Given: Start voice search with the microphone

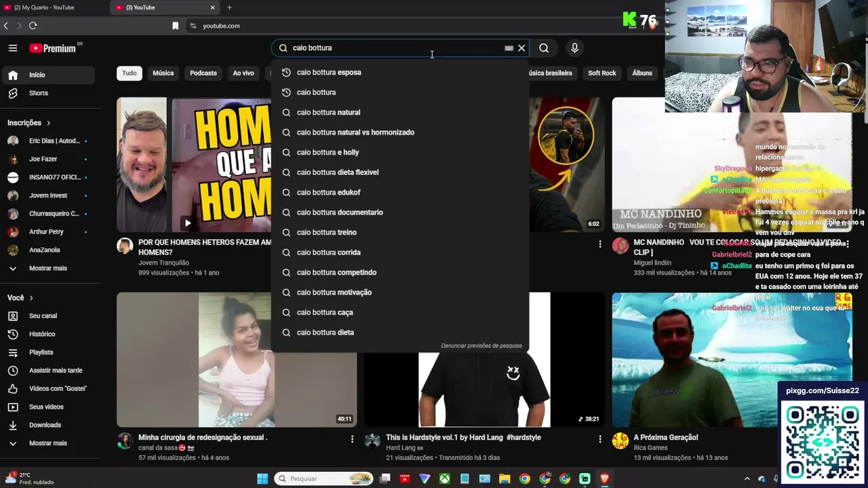Looking at the screenshot, I should coord(574,48).
